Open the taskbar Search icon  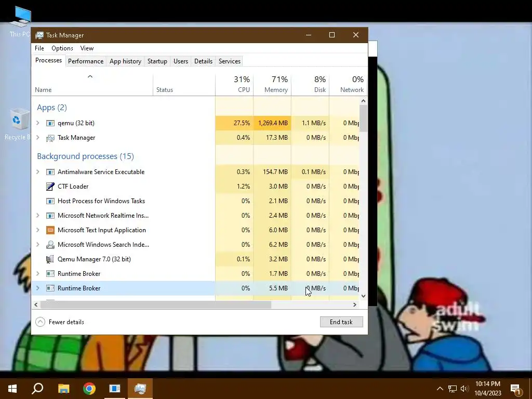(x=37, y=389)
